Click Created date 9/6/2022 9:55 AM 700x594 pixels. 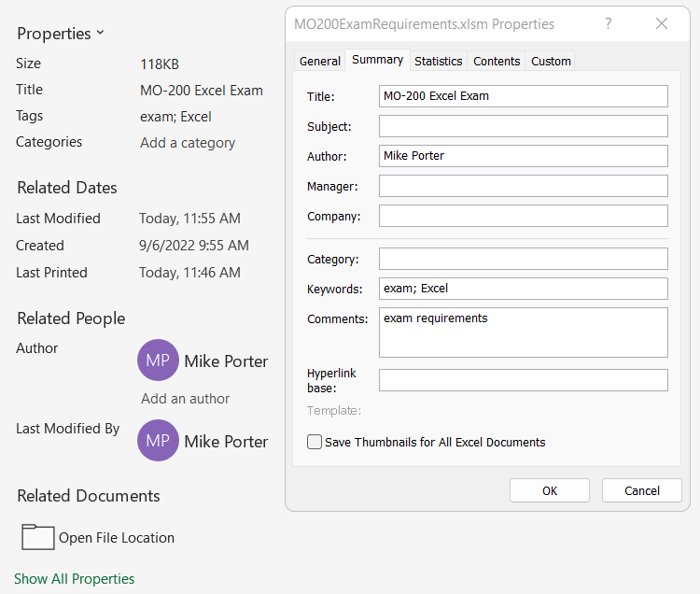coord(194,246)
